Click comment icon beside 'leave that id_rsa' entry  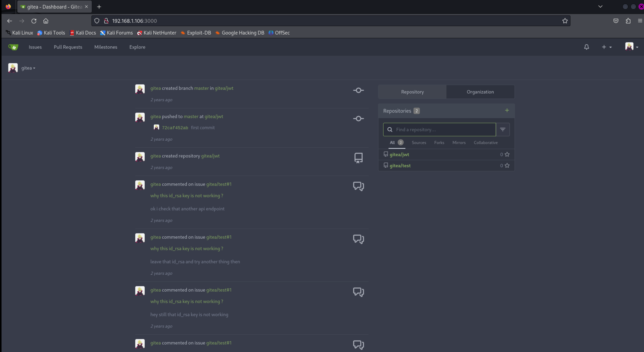358,239
